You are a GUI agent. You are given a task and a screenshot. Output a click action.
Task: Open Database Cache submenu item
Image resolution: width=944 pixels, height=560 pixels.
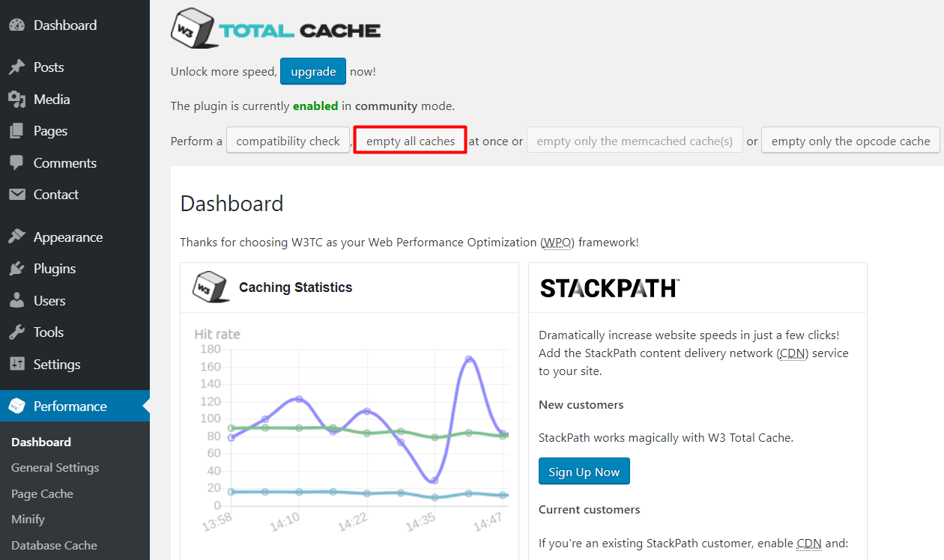[x=54, y=546]
